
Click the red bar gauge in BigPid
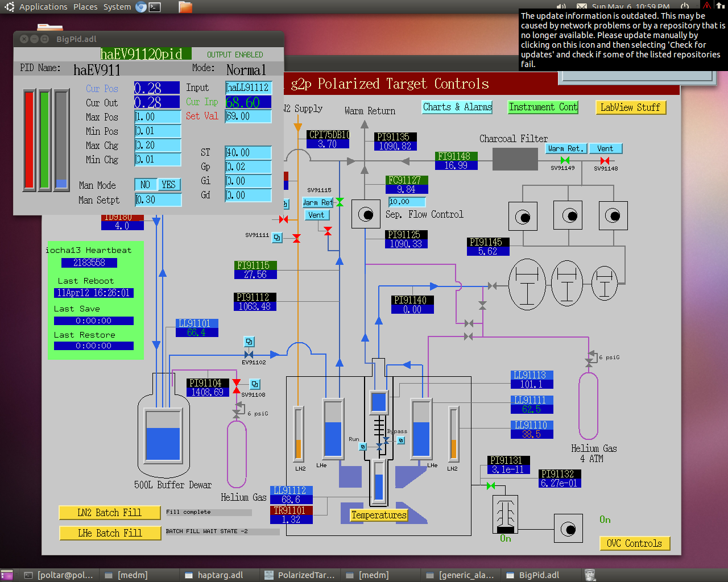click(29, 140)
